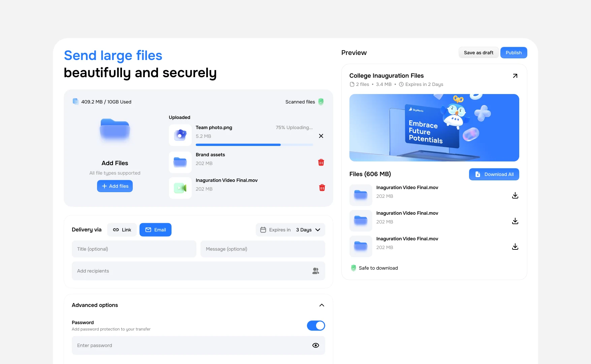Click the Scanned files shield icon

[321, 102]
